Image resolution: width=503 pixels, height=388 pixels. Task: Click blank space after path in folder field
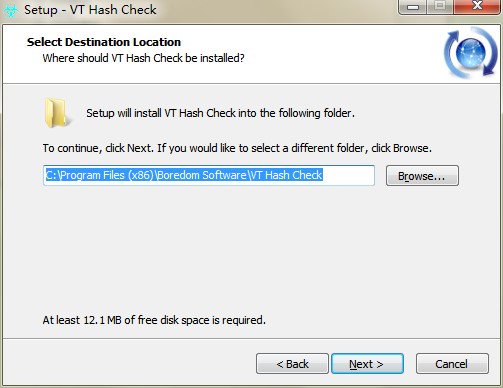[x=348, y=175]
